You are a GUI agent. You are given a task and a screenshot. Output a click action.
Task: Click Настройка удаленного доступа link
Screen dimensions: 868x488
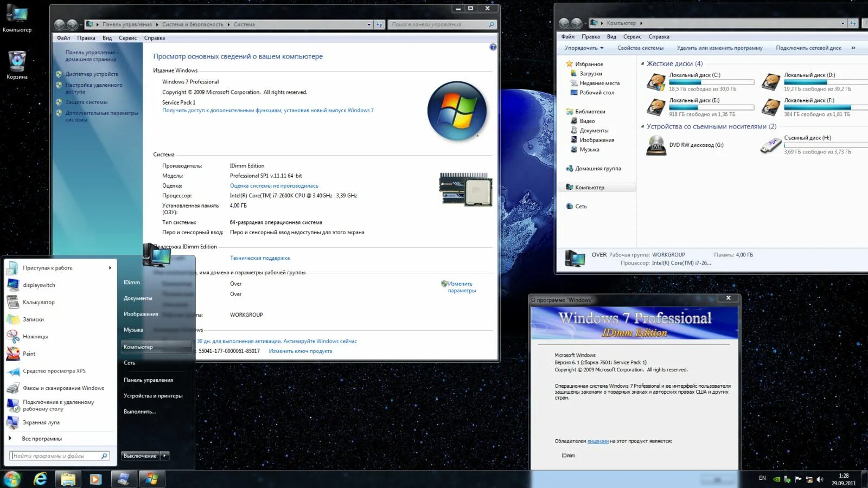coord(93,88)
